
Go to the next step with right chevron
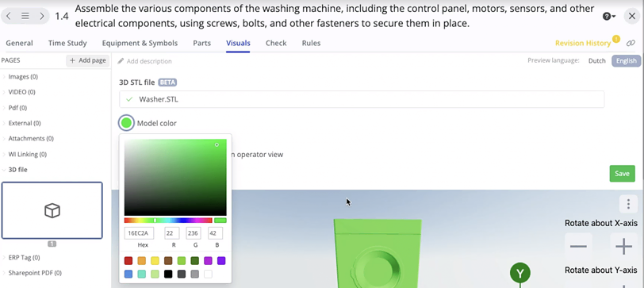[41, 16]
